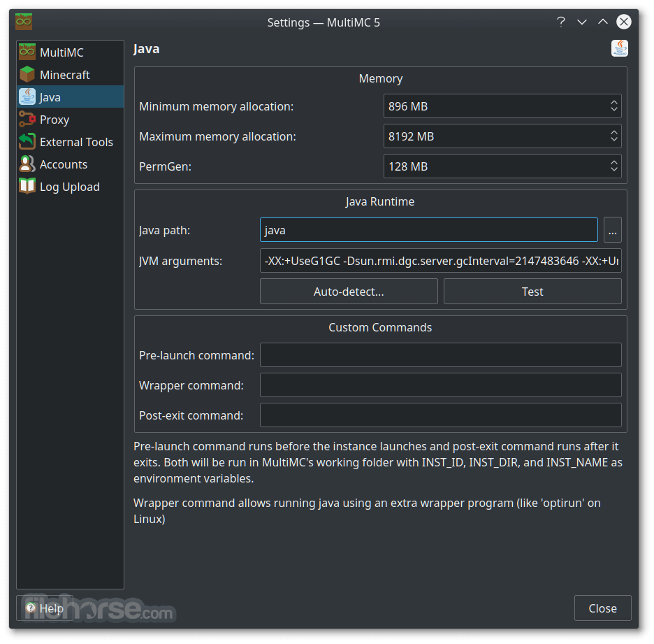Click the JVM arguments field
The width and height of the screenshot is (654, 644).
click(x=440, y=260)
